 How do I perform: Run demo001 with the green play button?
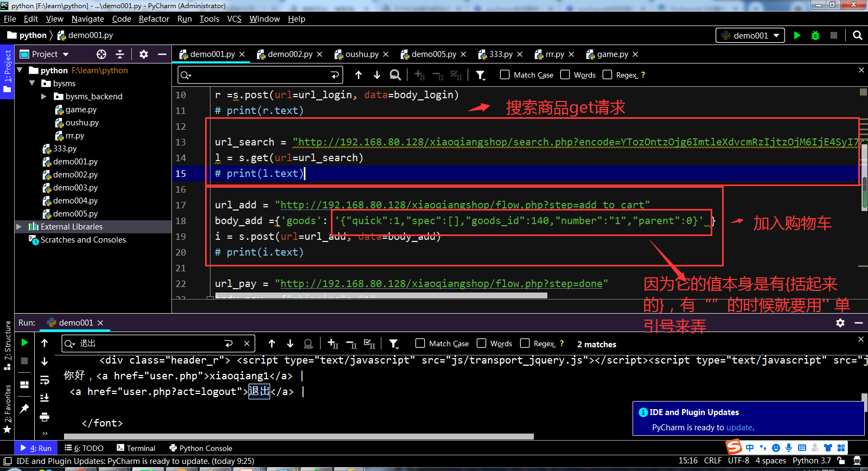797,35
